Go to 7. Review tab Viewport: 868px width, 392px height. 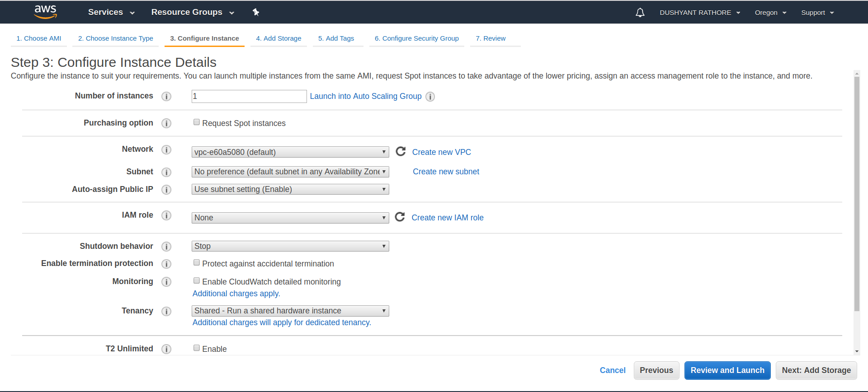coord(491,38)
